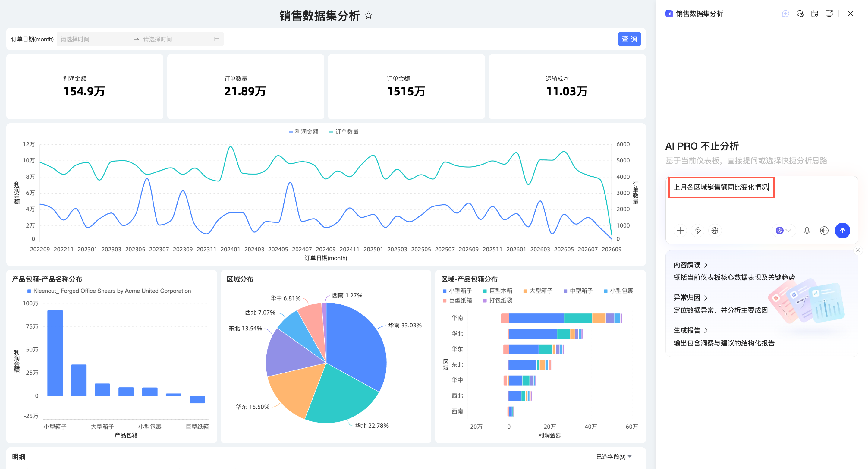This screenshot has height=469, width=868.
Task: Click the 华南 stacked bar row
Action: point(561,318)
